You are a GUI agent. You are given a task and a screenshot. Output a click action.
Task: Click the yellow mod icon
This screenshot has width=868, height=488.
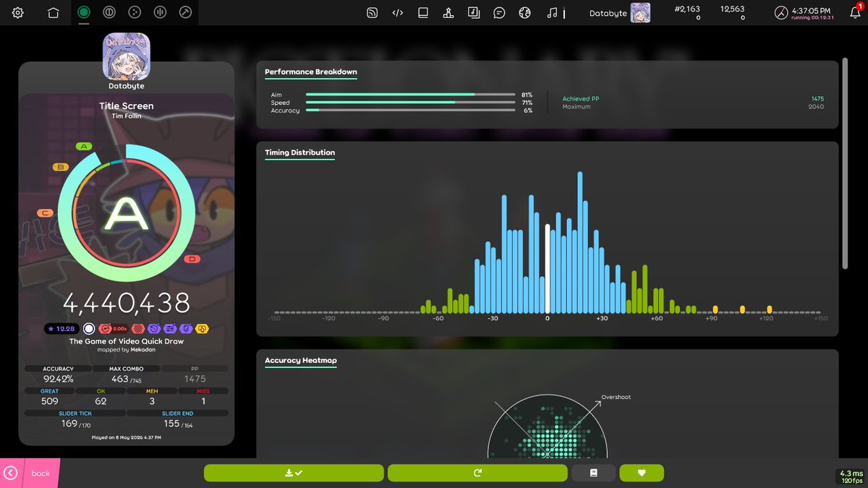coord(203,329)
